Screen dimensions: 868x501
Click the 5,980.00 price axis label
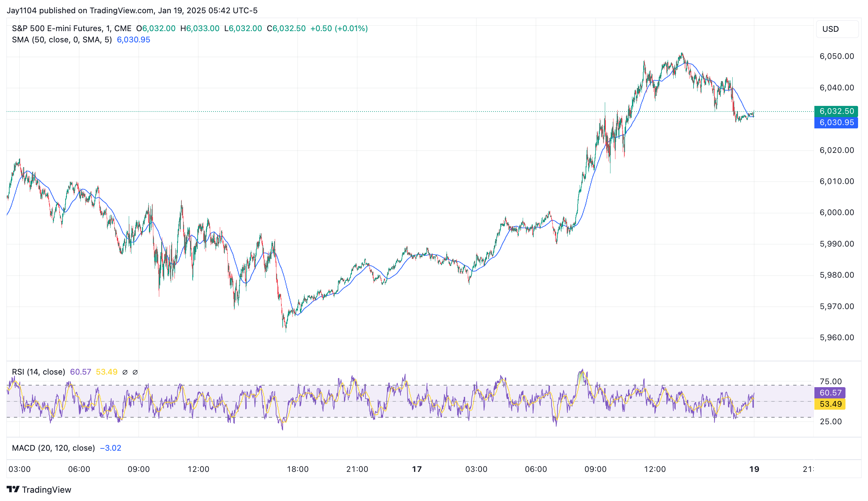[x=837, y=275]
